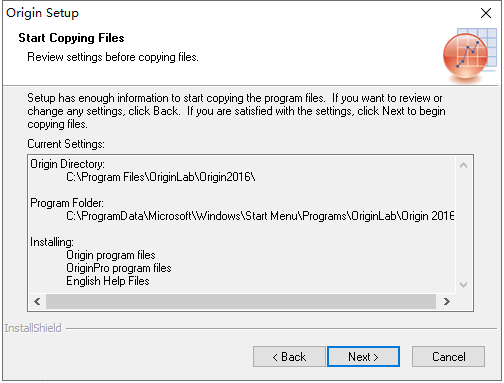Click the vertical scrollbar track
This screenshot has height=383, width=504.
[463, 225]
